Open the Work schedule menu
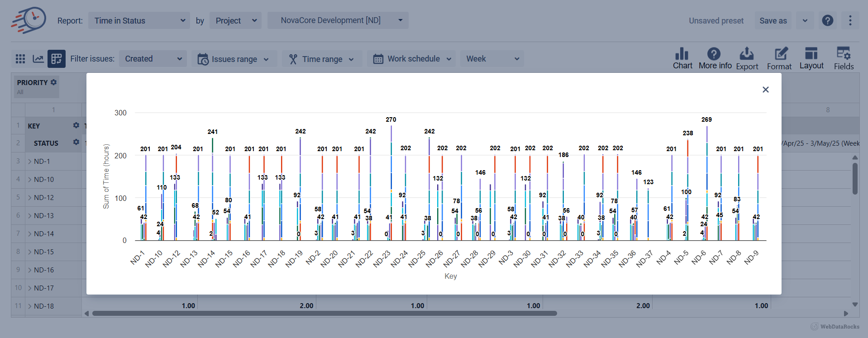 411,59
